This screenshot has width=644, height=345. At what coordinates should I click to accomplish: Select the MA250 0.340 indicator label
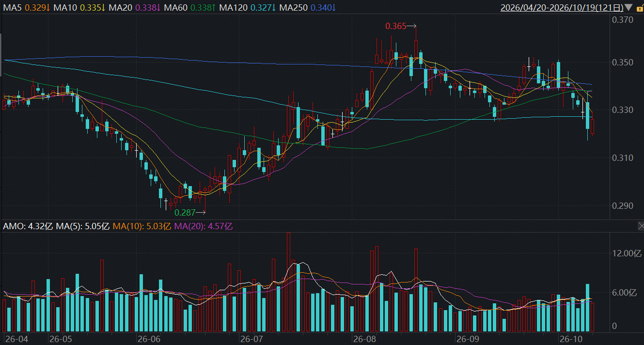click(308, 8)
